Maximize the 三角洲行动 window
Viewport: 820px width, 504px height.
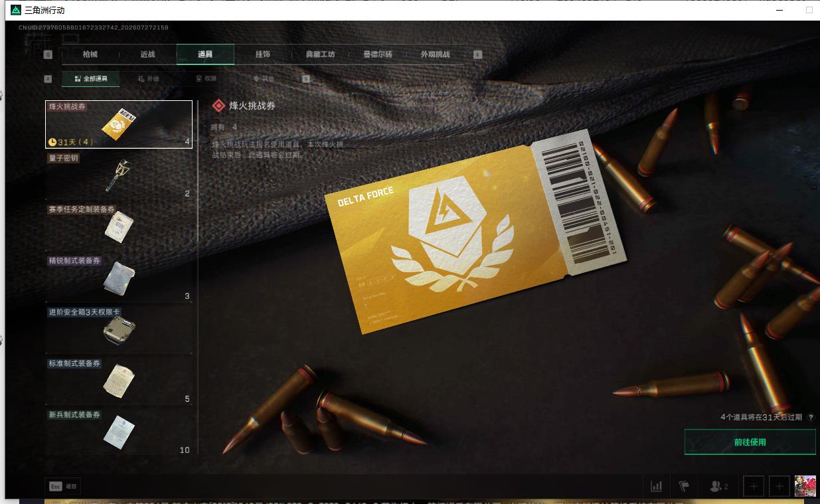(x=809, y=10)
